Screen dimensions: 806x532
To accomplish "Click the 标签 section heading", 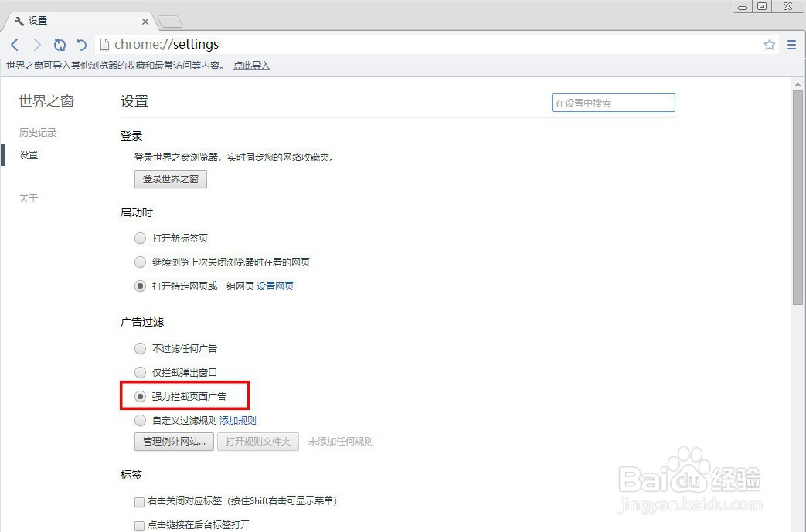I will pyautogui.click(x=131, y=475).
